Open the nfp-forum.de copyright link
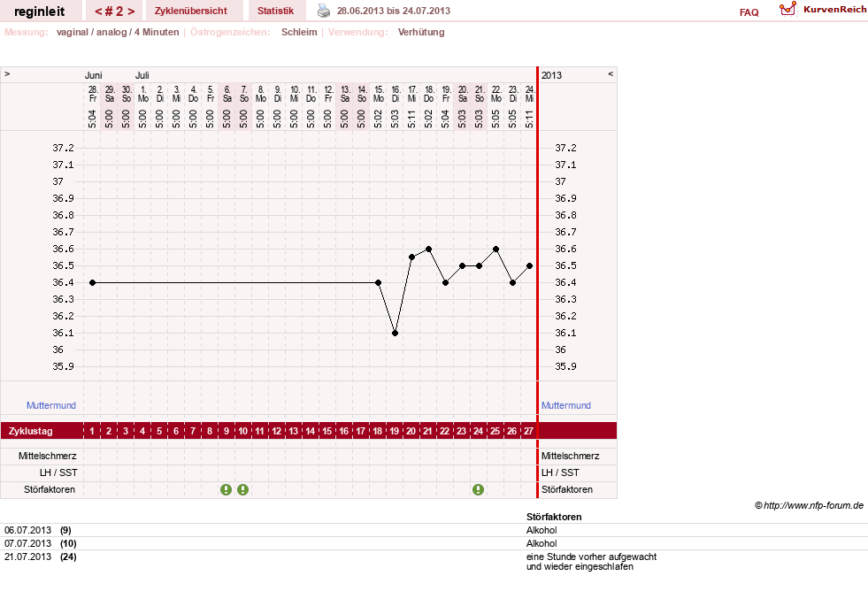This screenshot has width=868, height=599. point(810,505)
